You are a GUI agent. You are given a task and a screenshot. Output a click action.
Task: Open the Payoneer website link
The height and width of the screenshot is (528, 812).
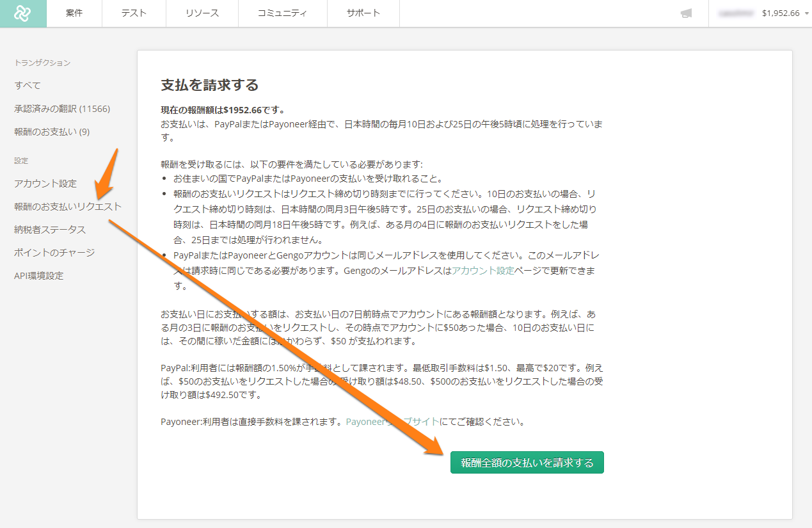[x=393, y=422]
